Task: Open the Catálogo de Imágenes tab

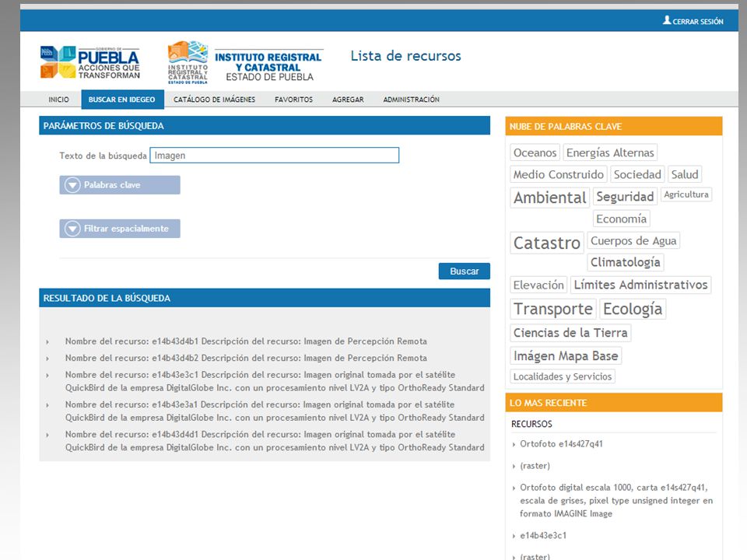Action: click(x=215, y=100)
